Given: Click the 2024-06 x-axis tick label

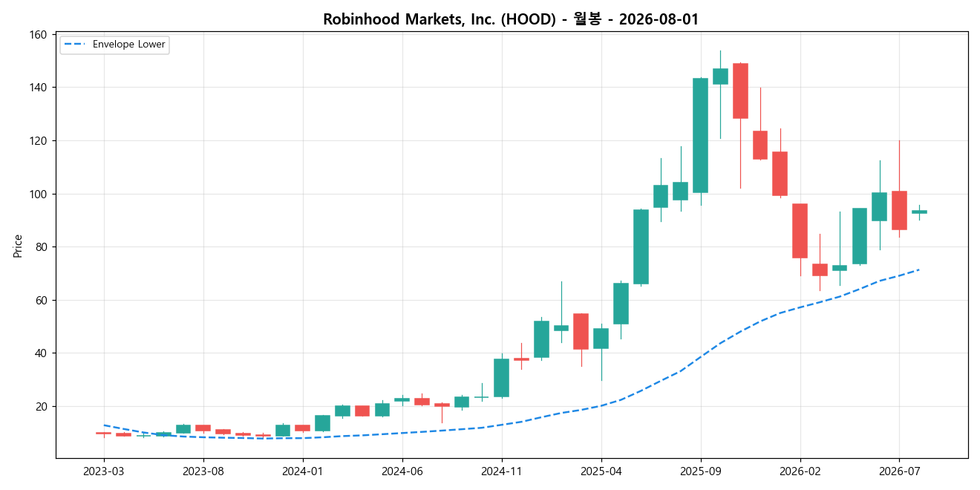Looking at the screenshot, I should click(402, 471).
